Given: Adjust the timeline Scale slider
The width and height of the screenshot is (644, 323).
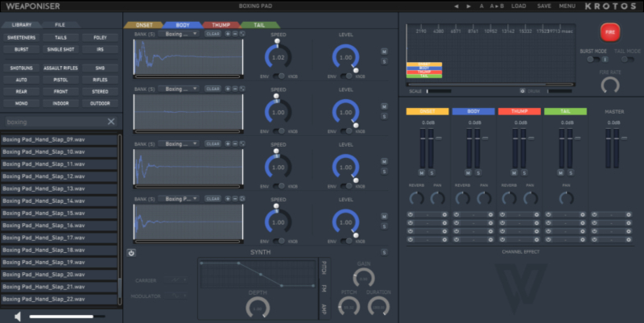Looking at the screenshot, I should tap(439, 91).
